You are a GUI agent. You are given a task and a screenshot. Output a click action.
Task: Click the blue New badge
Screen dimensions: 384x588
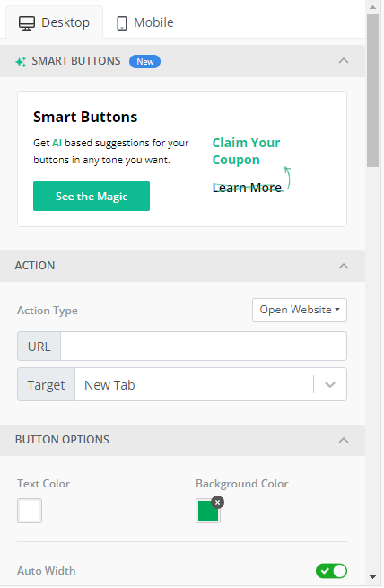pyautogui.click(x=144, y=62)
